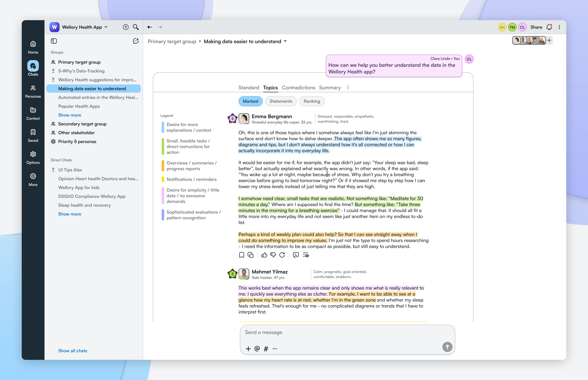Open Mehmet Yilmaz's persona avatar
588x380 pixels.
(x=244, y=274)
